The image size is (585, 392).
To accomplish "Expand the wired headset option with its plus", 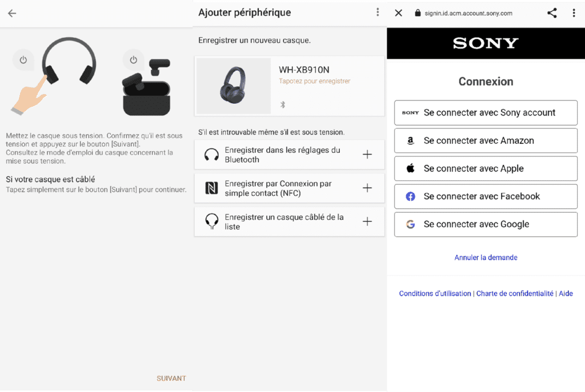I will 367,221.
